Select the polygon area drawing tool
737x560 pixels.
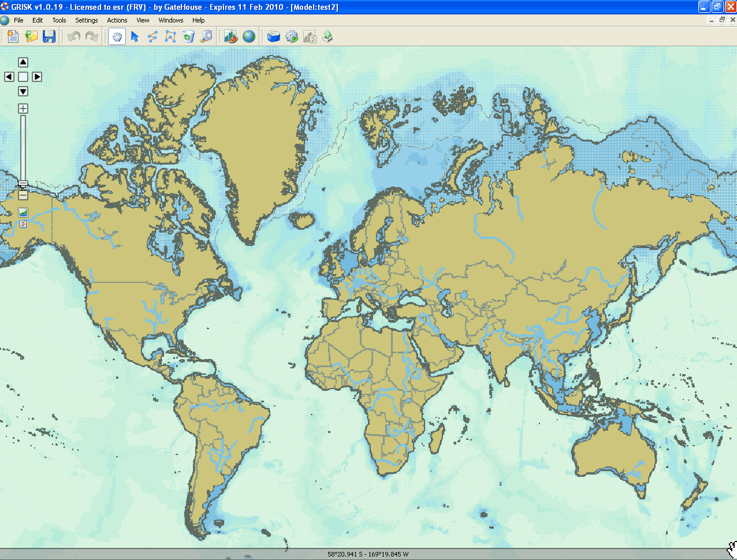point(170,37)
